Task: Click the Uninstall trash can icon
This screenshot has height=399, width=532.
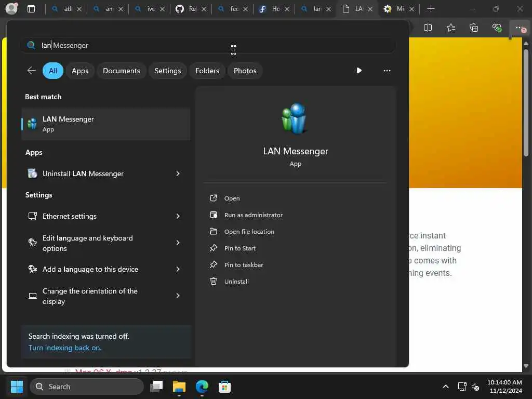Action: [x=214, y=281]
